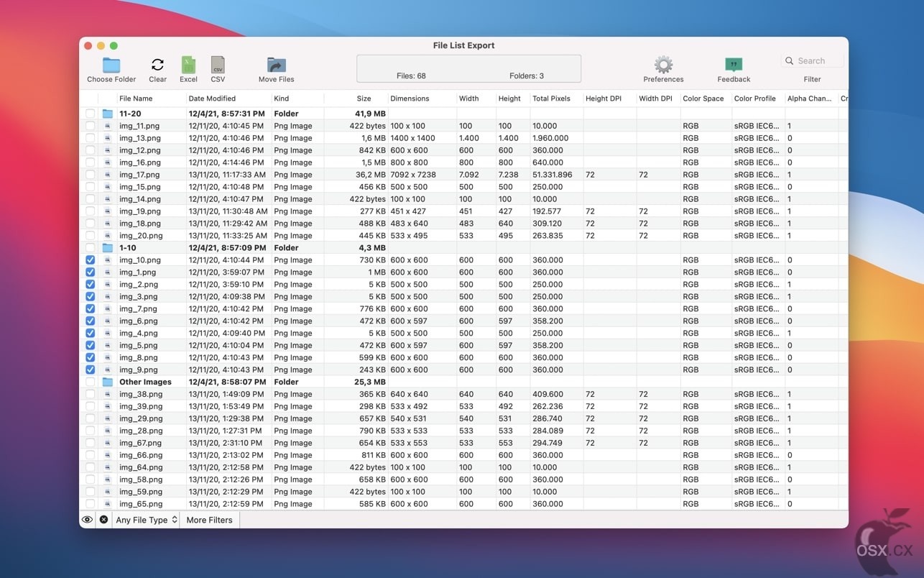
Task: Click the 790 KB size cell
Action: pos(372,431)
